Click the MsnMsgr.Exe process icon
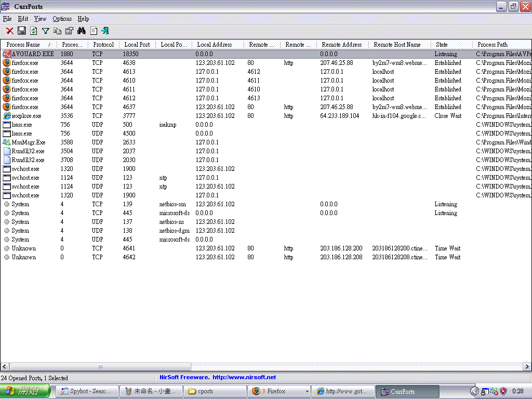The image size is (532, 399). [6, 142]
